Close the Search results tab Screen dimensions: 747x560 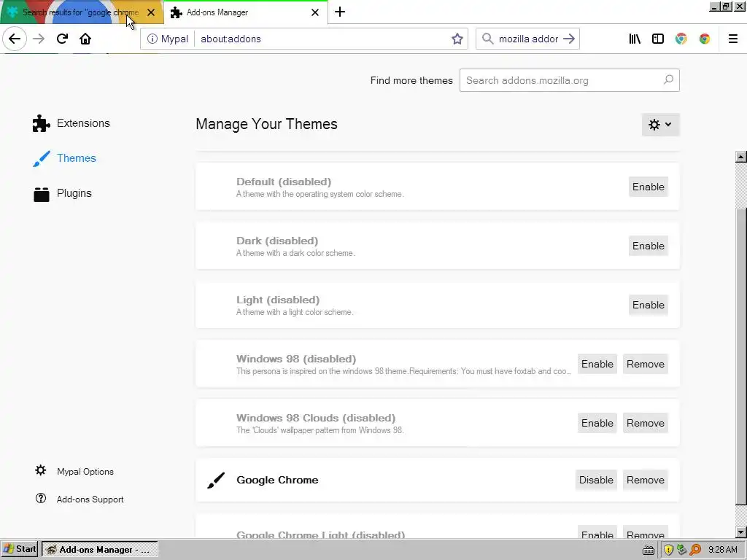pyautogui.click(x=151, y=12)
